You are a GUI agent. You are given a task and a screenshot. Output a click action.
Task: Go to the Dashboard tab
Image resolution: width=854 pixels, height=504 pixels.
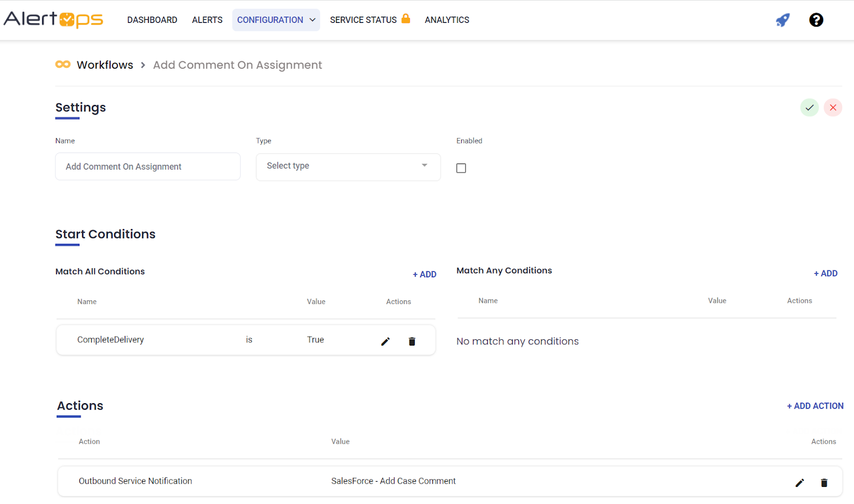152,20
